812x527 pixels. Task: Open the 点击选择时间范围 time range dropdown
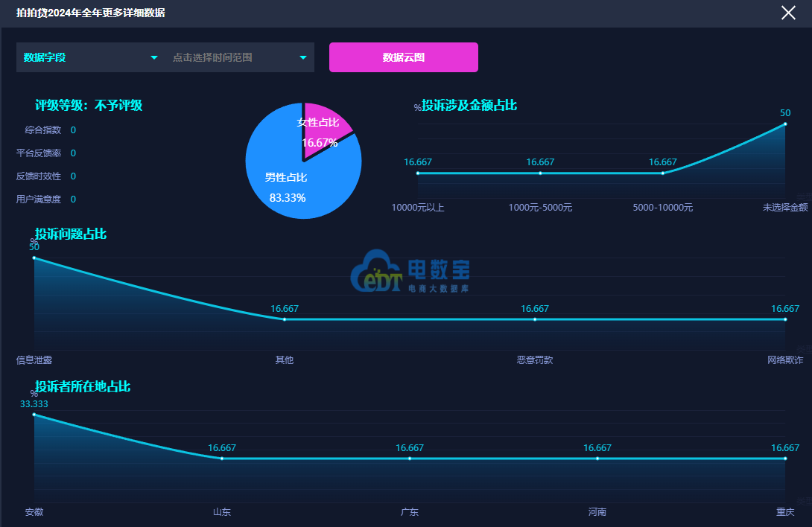coord(240,57)
